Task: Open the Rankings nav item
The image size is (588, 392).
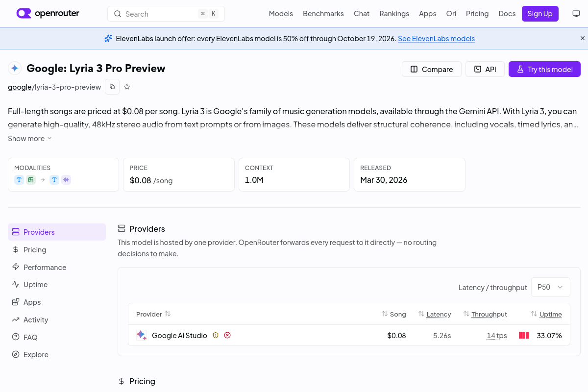Action: [x=394, y=14]
